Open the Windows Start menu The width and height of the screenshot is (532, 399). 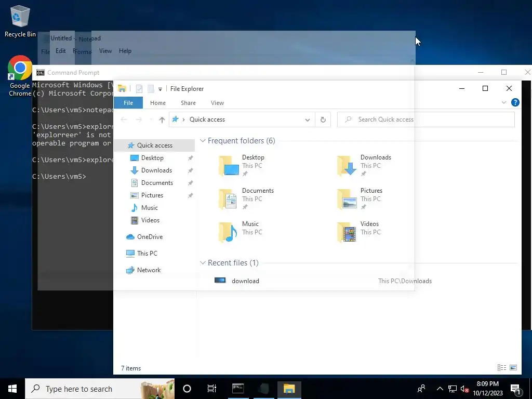click(12, 389)
